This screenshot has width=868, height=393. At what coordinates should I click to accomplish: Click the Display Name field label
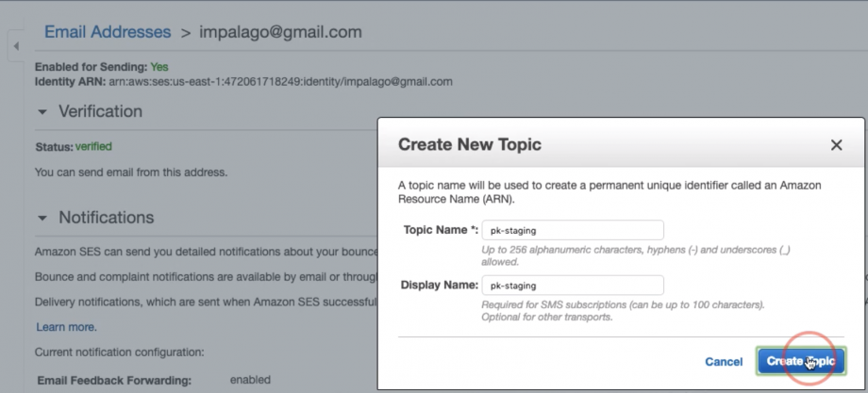tap(440, 285)
